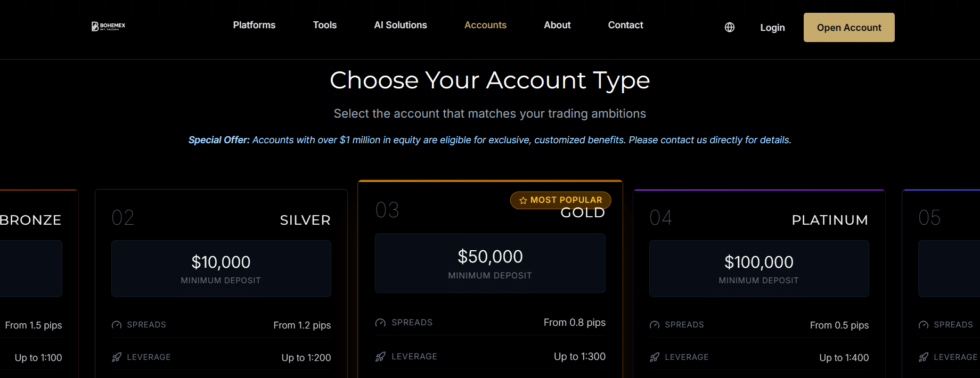This screenshot has width=980, height=378.
Task: Open the Platforms menu
Action: coord(254,25)
